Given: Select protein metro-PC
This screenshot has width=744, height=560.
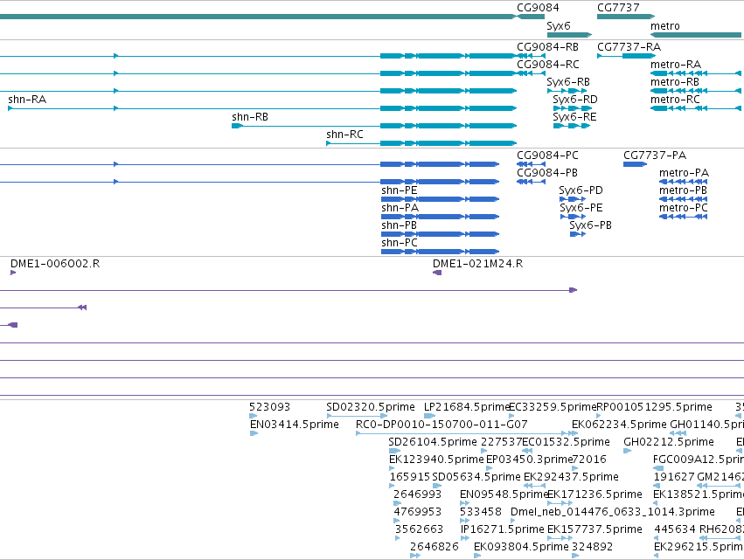Looking at the screenshot, I should (x=684, y=218).
